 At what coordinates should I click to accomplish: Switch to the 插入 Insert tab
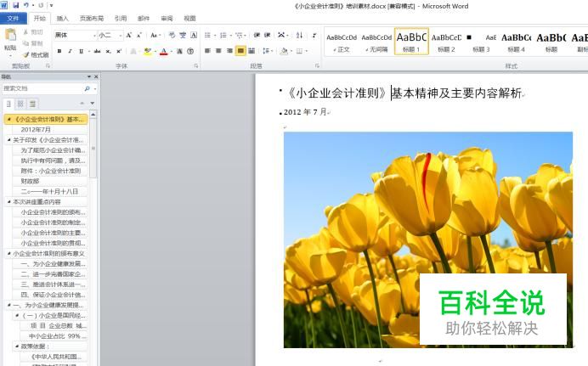(x=62, y=19)
